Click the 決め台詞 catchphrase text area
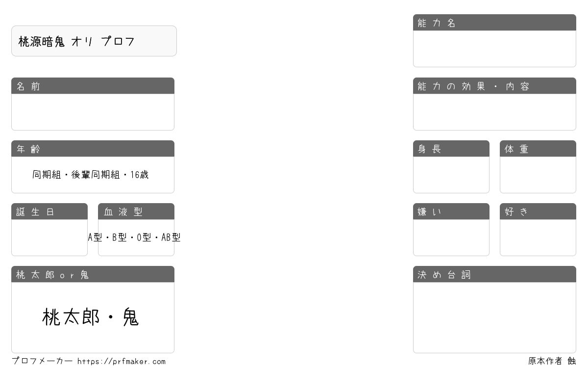This screenshot has height=368, width=588. tap(494, 317)
